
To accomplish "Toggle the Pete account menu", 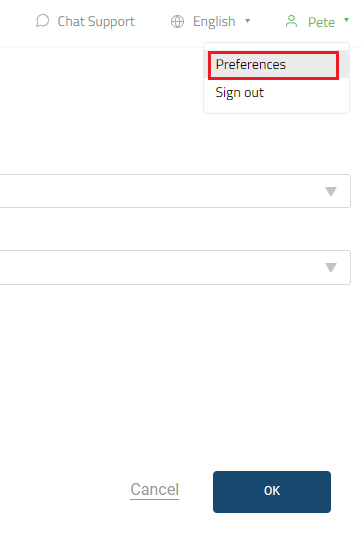I will 317,22.
